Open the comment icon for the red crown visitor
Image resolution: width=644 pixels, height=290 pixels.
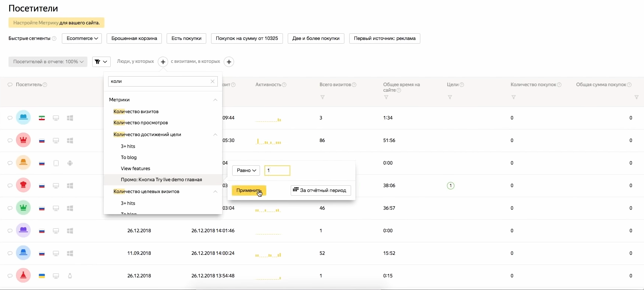coord(10,141)
